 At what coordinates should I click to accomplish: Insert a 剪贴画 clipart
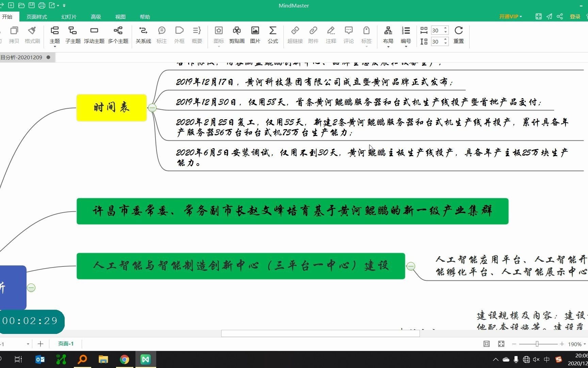pyautogui.click(x=237, y=35)
